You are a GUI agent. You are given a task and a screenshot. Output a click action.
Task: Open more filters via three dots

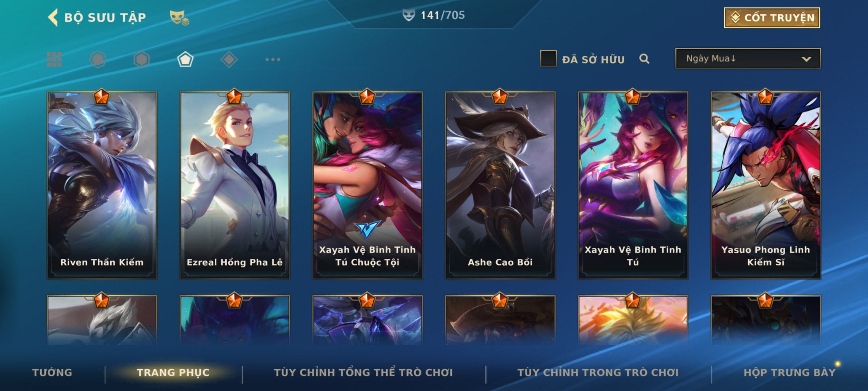click(x=273, y=59)
